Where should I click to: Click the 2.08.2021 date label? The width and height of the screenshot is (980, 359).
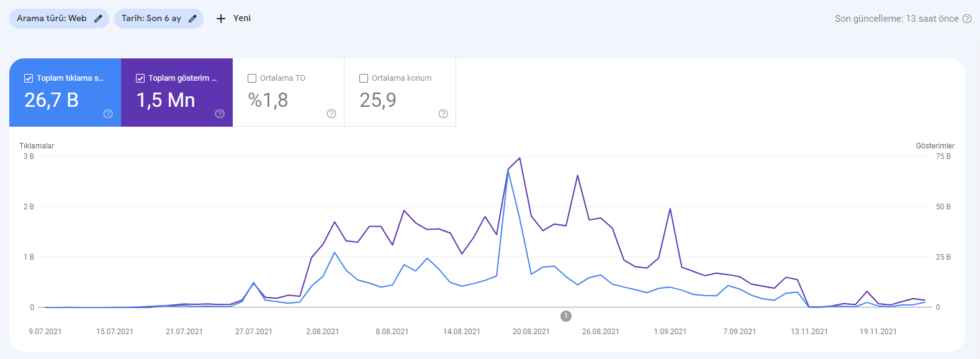[323, 332]
